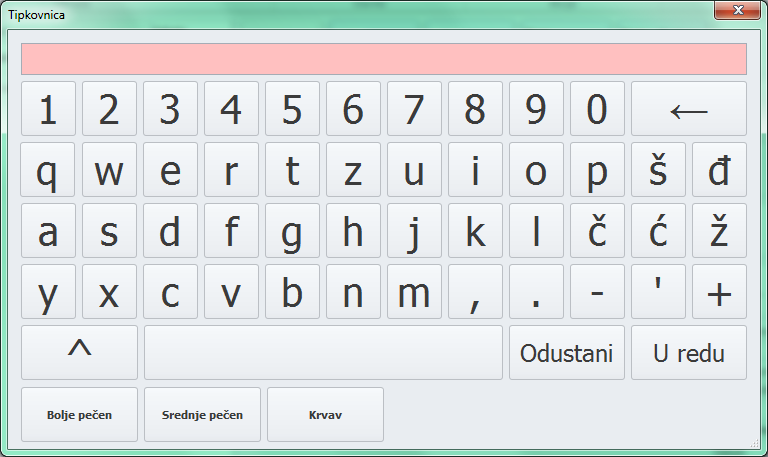
Task: Confirm with the U redu button
Action: pyautogui.click(x=689, y=353)
